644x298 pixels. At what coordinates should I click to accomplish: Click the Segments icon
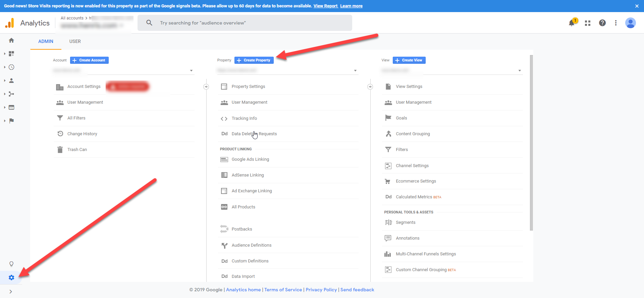click(388, 222)
